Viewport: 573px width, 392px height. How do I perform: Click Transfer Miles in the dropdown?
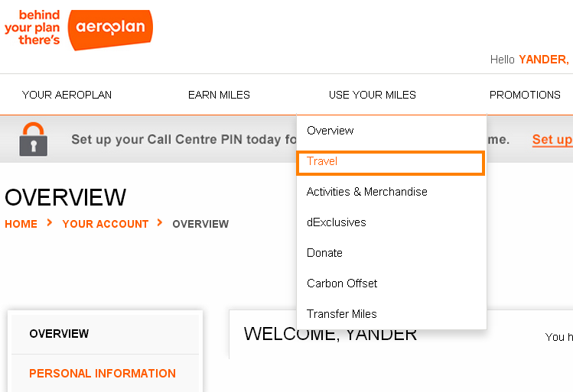click(341, 314)
